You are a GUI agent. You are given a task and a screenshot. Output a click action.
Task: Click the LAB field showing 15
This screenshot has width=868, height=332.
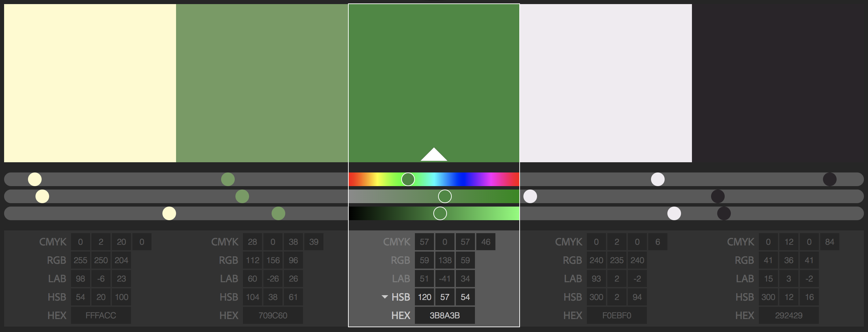(768, 278)
